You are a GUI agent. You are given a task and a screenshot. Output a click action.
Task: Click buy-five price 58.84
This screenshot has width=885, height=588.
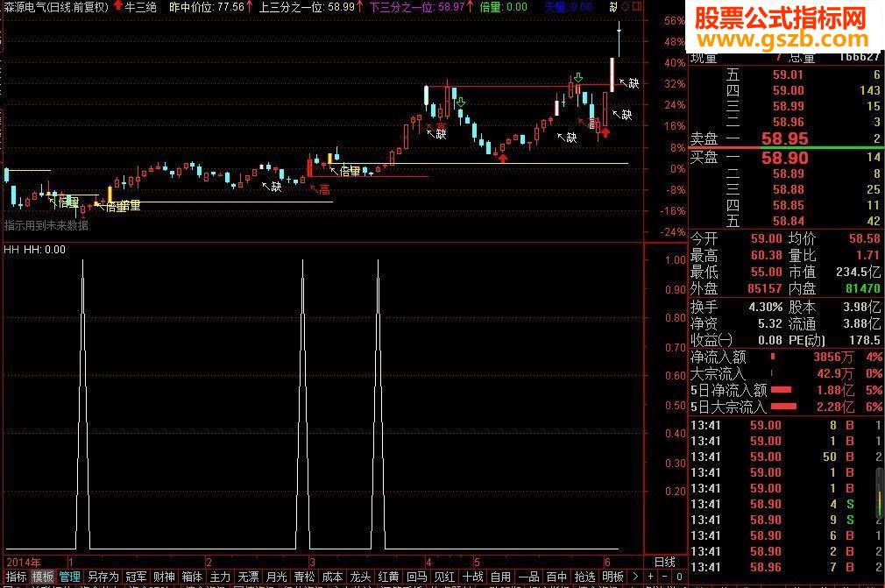(x=788, y=221)
